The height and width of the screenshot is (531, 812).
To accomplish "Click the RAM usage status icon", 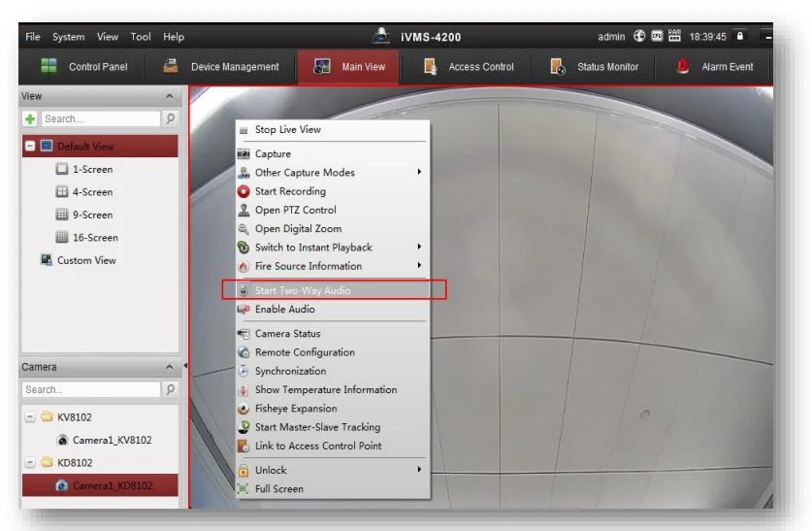I will click(674, 36).
